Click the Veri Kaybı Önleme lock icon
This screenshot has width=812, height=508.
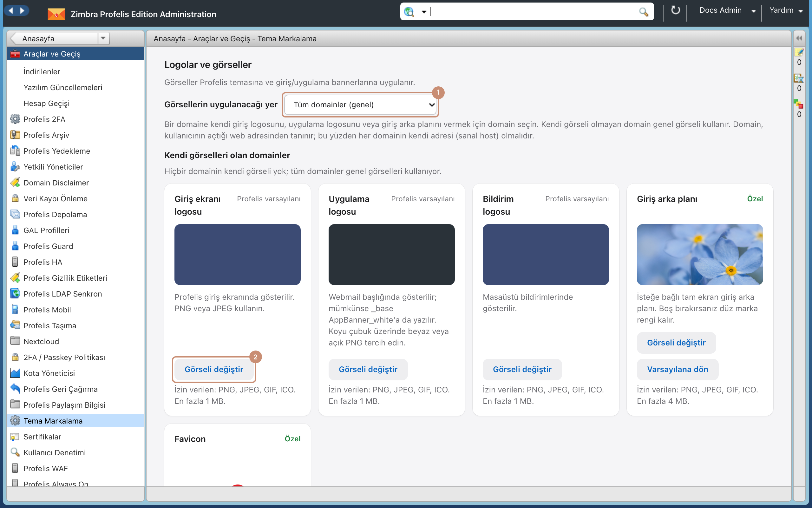[x=15, y=198]
